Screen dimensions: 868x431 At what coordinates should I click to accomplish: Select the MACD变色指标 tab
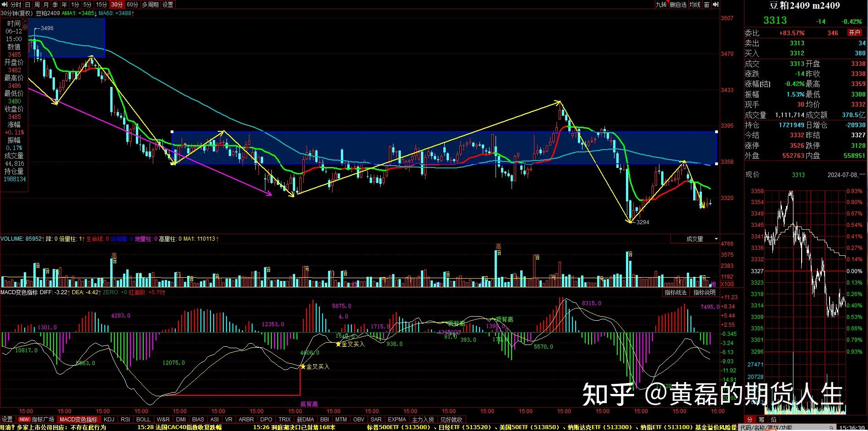tap(78, 419)
